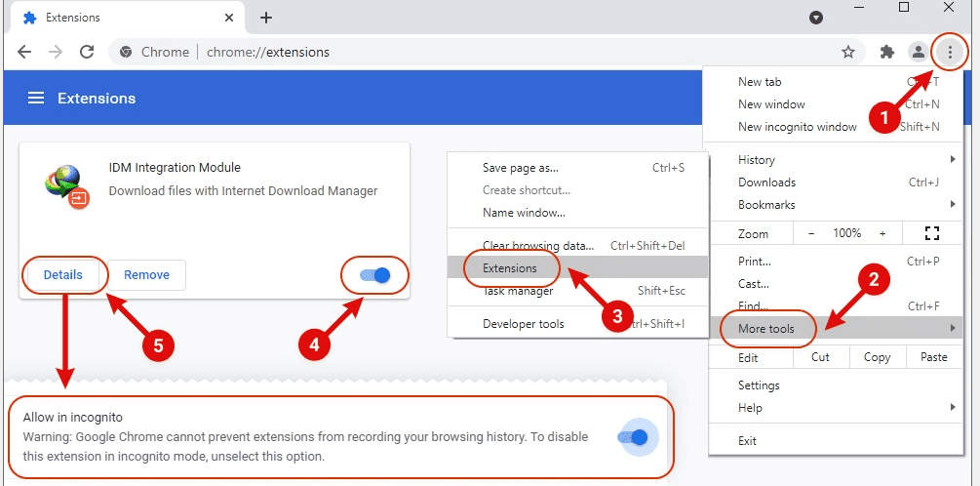Click Paste in the Edit row
Viewport: 980px width, 486px height.
[934, 357]
